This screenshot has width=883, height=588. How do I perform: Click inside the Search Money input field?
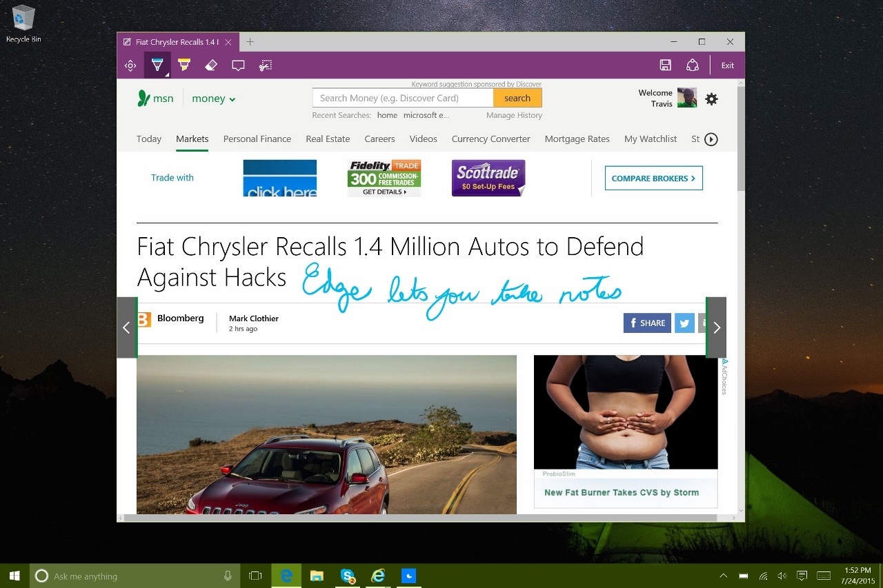[403, 97]
